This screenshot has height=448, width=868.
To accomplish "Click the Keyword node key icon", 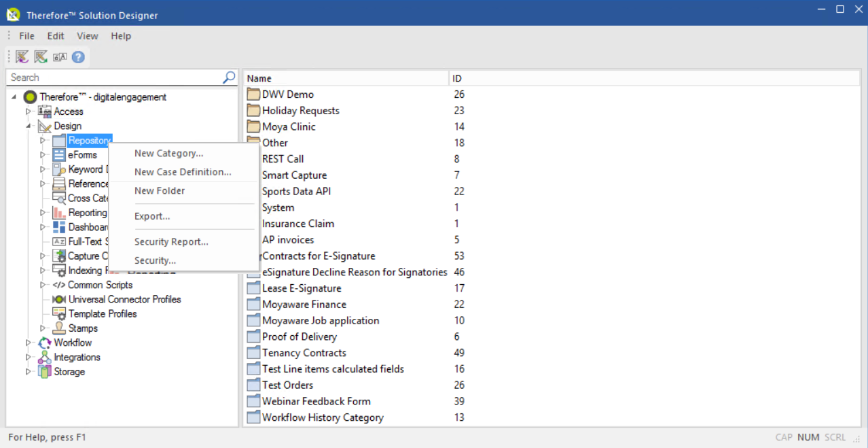I will (x=59, y=169).
